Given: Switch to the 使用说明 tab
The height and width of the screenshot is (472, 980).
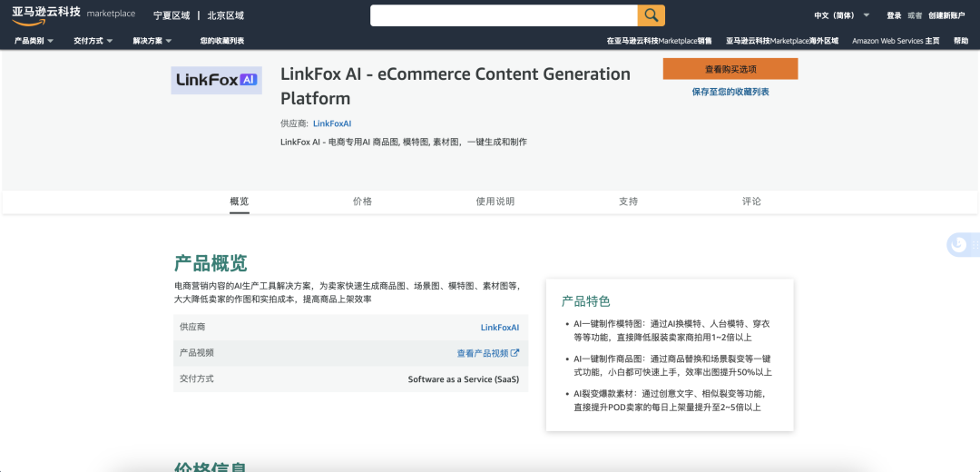Looking at the screenshot, I should 495,202.
